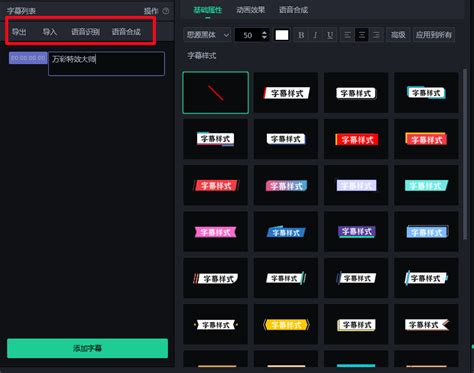The width and height of the screenshot is (474, 373).
Task: Decrease font size with the down arrow
Action: pos(264,38)
